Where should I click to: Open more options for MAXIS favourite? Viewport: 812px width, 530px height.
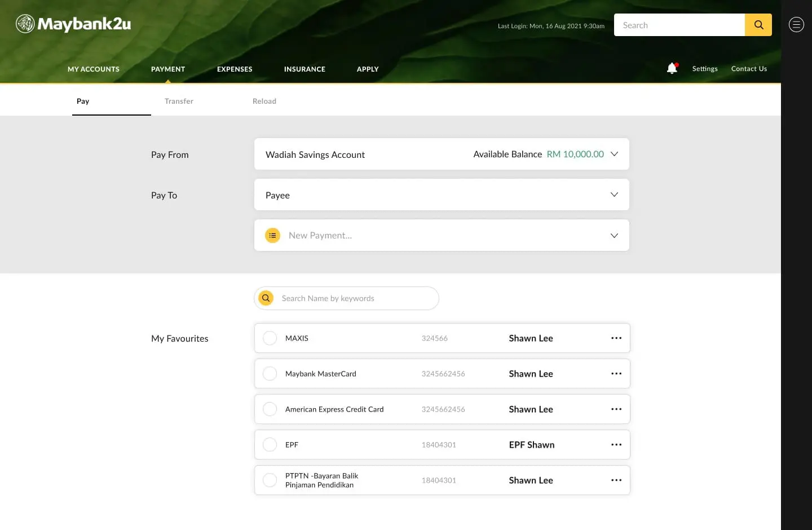point(616,338)
